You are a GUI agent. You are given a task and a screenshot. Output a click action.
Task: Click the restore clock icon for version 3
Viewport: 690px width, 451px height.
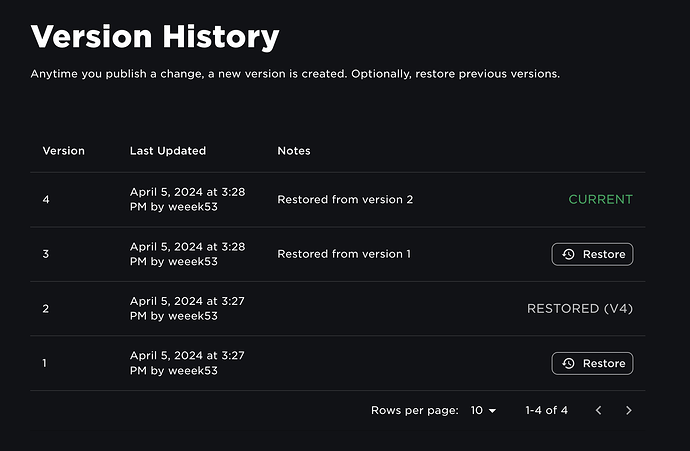(x=568, y=254)
